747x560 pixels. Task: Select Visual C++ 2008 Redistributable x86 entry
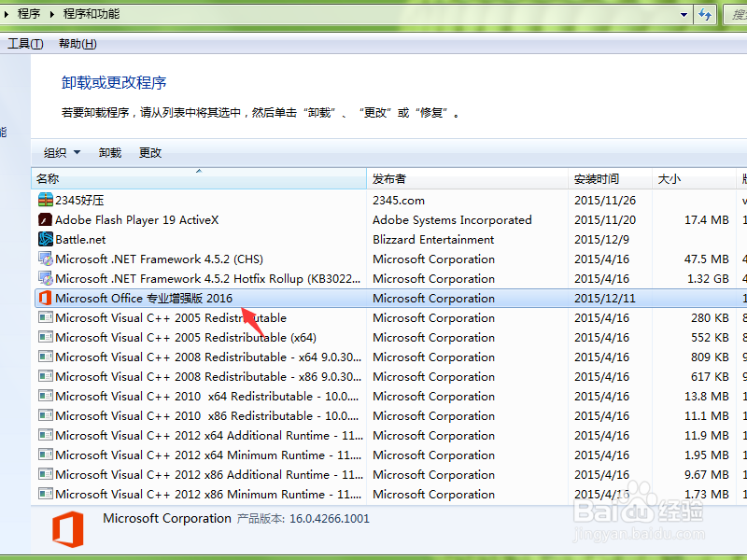click(208, 376)
